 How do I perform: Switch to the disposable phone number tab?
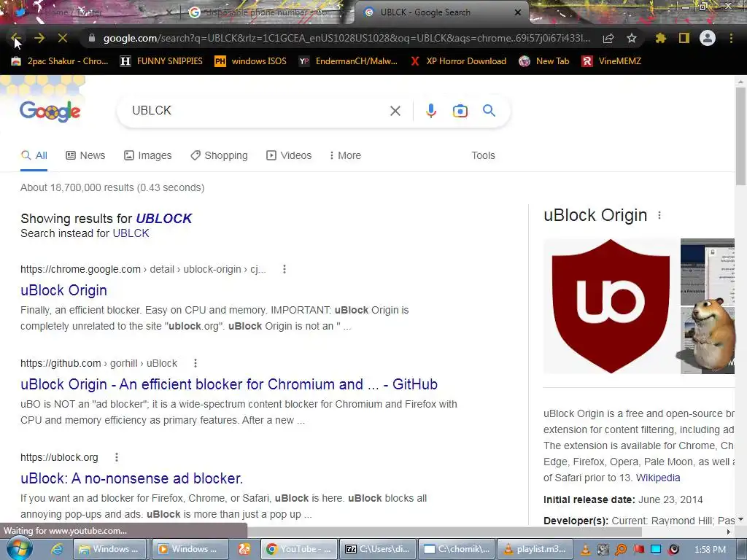pyautogui.click(x=267, y=12)
